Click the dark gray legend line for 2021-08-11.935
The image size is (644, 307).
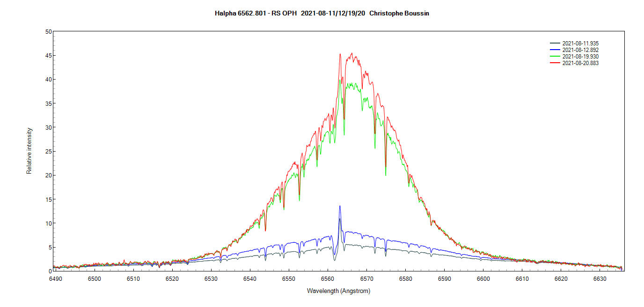pos(555,44)
